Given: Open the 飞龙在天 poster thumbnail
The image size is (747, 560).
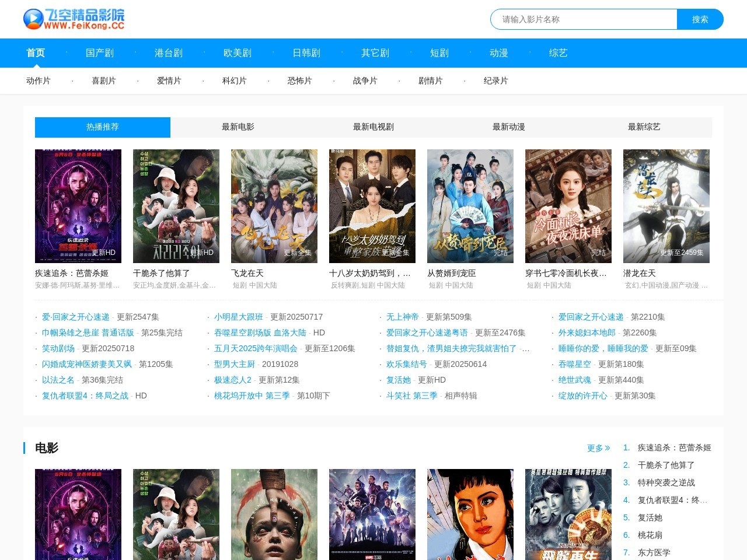Looking at the screenshot, I should coord(274,206).
